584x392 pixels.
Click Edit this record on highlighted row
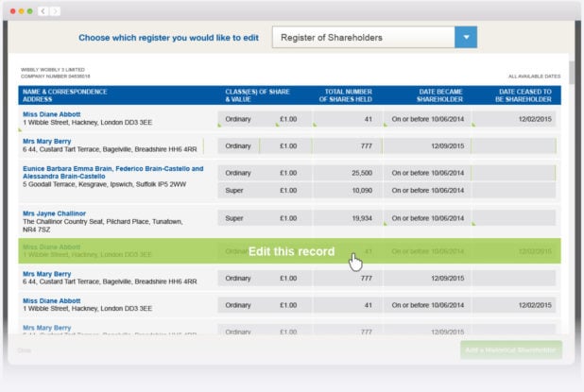(291, 251)
